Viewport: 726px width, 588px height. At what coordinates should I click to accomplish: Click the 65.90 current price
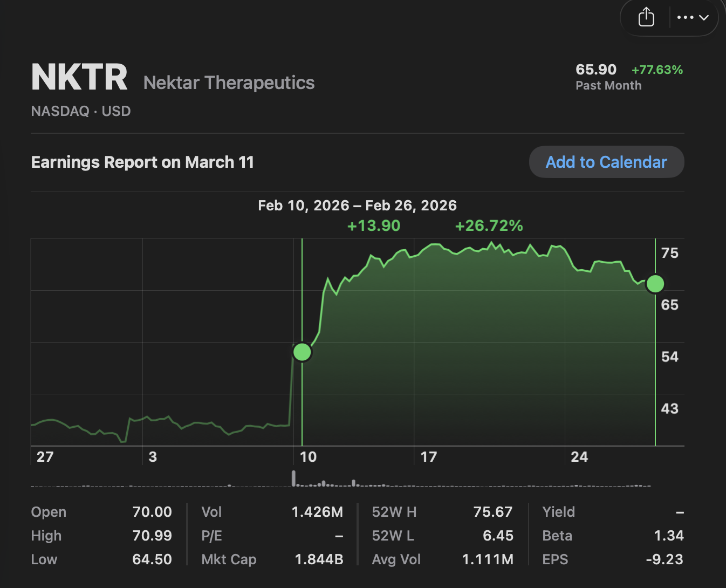[x=596, y=70]
